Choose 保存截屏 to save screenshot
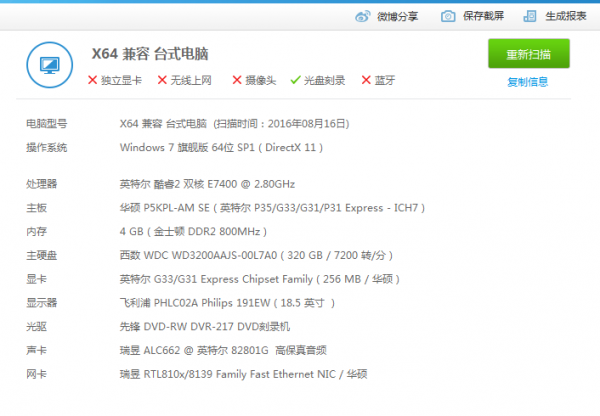 pos(483,16)
